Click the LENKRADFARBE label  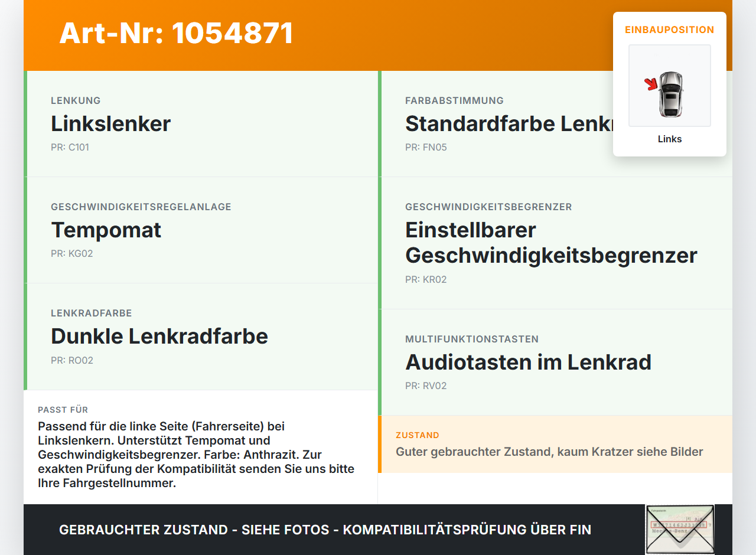click(x=92, y=313)
